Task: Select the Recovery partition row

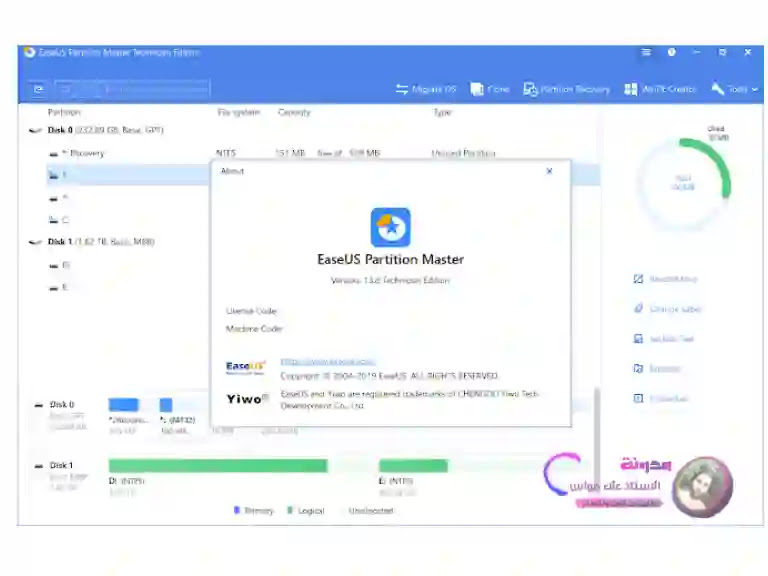Action: click(x=323, y=153)
